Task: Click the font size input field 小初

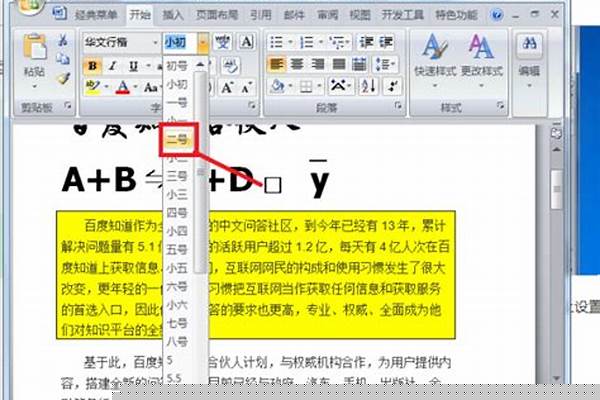Action: tap(180, 42)
